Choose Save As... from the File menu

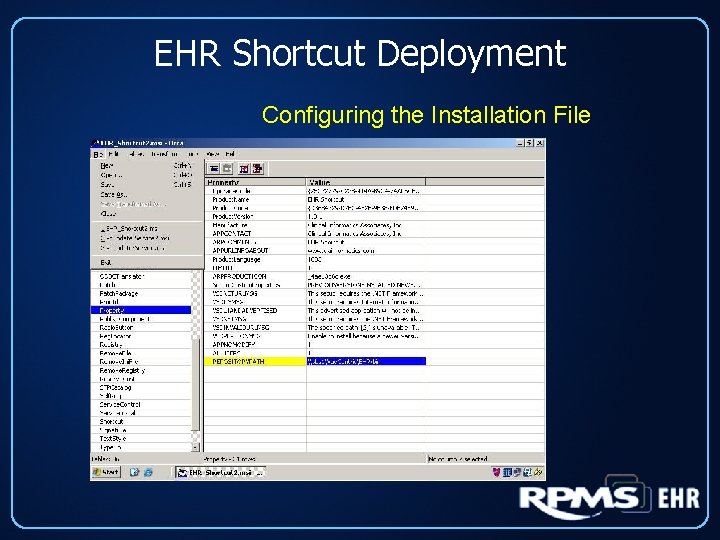point(147,194)
